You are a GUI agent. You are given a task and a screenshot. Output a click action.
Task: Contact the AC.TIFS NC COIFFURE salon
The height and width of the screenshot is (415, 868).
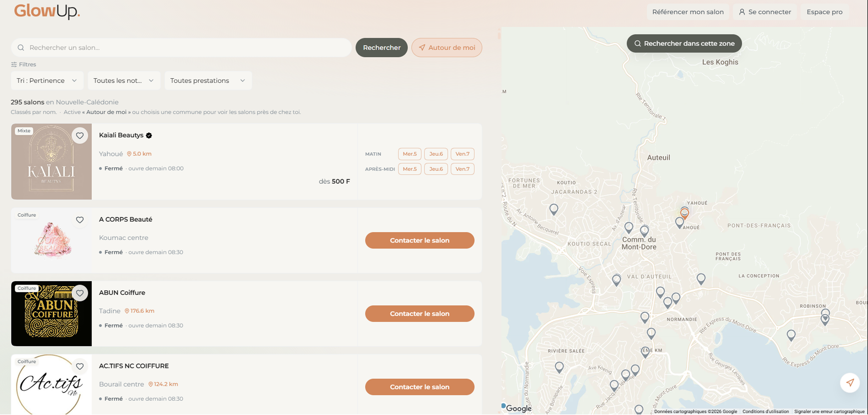(420, 387)
